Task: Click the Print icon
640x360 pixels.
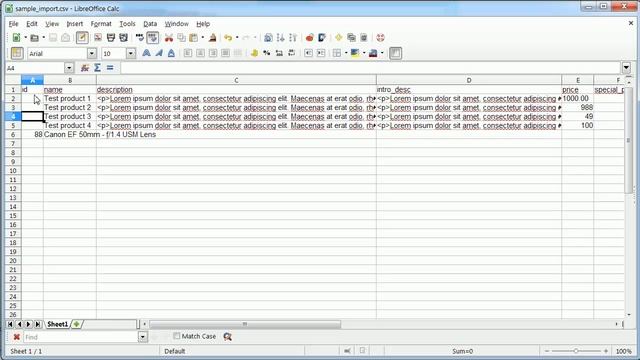Action: [111, 38]
